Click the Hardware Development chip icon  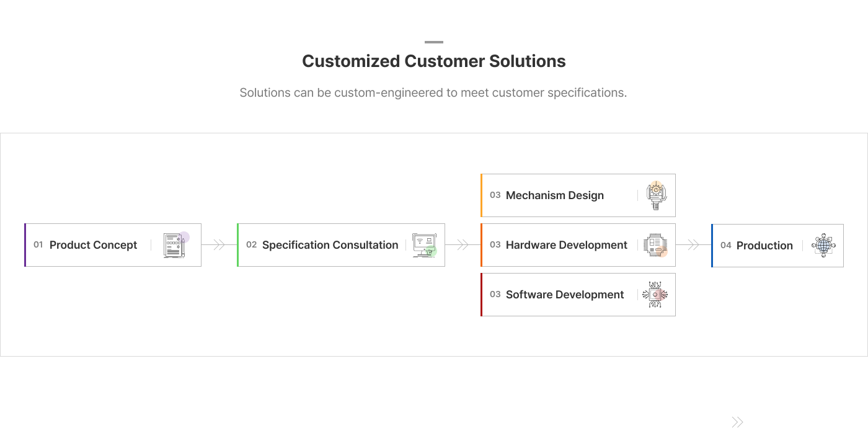[x=655, y=245]
